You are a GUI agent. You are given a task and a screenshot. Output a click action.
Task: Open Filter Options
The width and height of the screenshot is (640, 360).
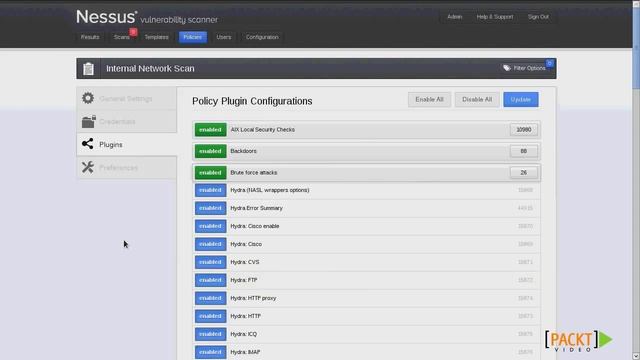[x=525, y=68]
